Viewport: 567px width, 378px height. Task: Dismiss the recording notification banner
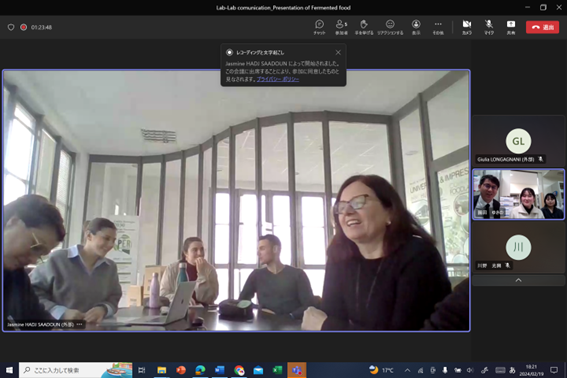click(338, 52)
